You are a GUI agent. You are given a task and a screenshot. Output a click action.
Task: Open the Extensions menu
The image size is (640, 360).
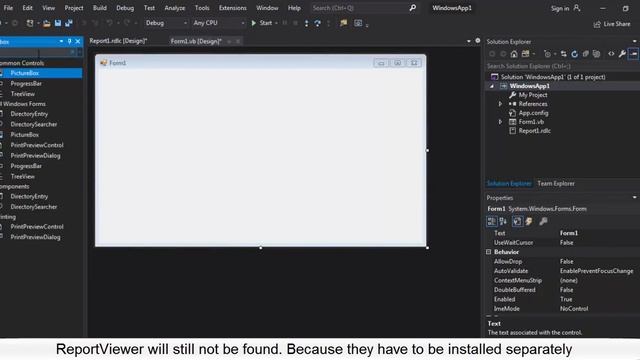click(233, 8)
